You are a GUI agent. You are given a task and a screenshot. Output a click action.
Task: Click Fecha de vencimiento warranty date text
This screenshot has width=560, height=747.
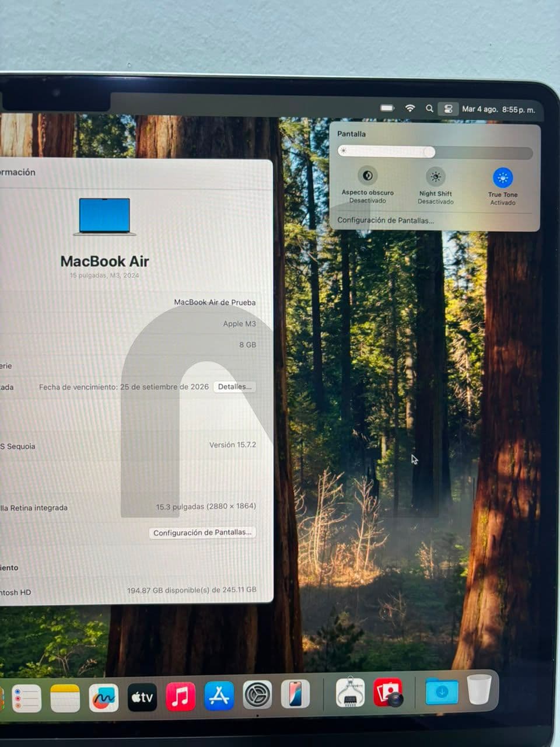[x=124, y=387]
